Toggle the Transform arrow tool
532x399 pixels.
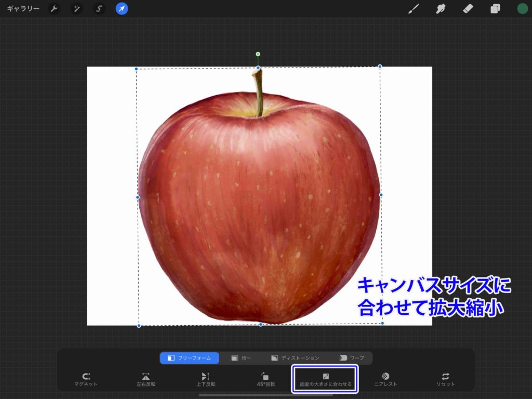click(122, 9)
